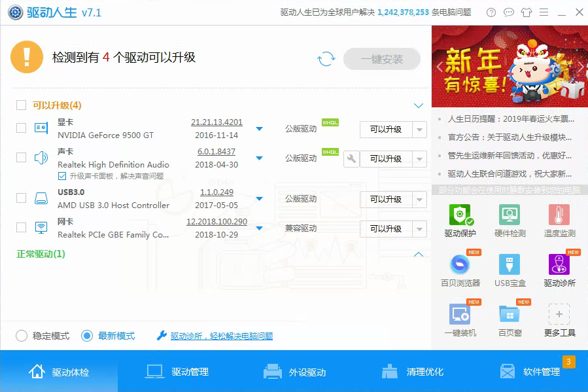This screenshot has height=392, width=588.
Task: Go to next banner with right arrow
Action: tap(581, 67)
